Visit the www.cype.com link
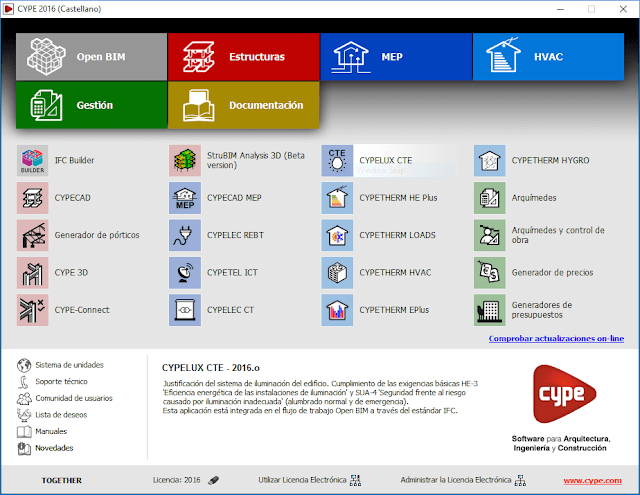Viewport: 640px width, 495px height. click(593, 481)
